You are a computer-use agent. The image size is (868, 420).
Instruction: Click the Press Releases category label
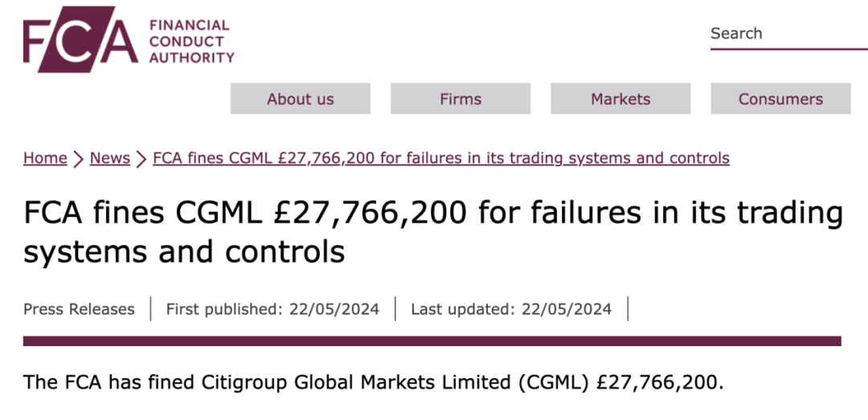(x=79, y=309)
